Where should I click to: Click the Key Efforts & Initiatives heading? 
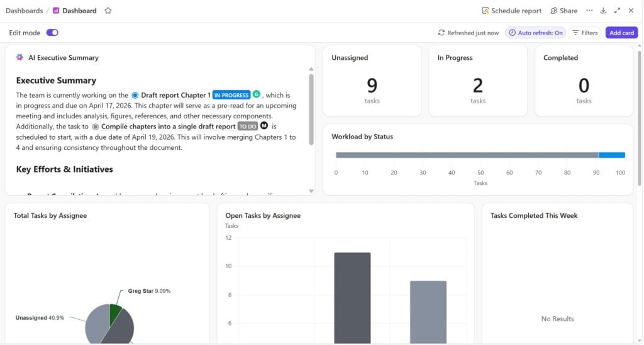click(x=65, y=169)
